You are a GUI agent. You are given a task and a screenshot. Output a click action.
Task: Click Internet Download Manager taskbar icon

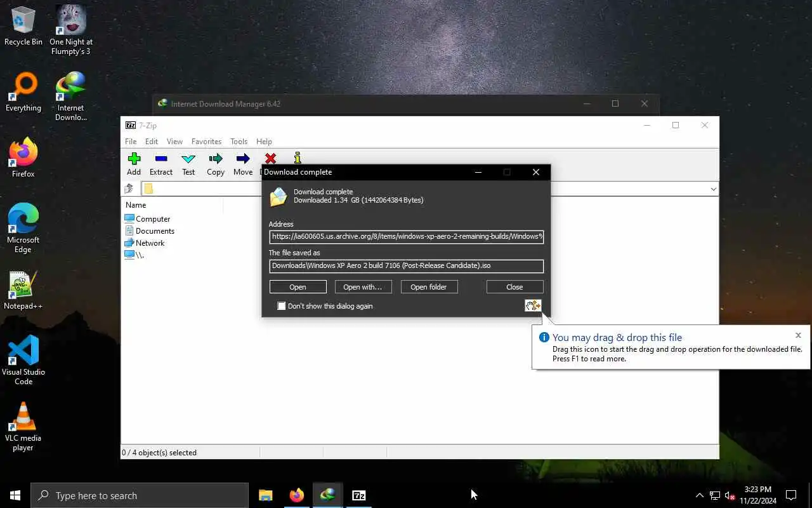[x=328, y=495]
